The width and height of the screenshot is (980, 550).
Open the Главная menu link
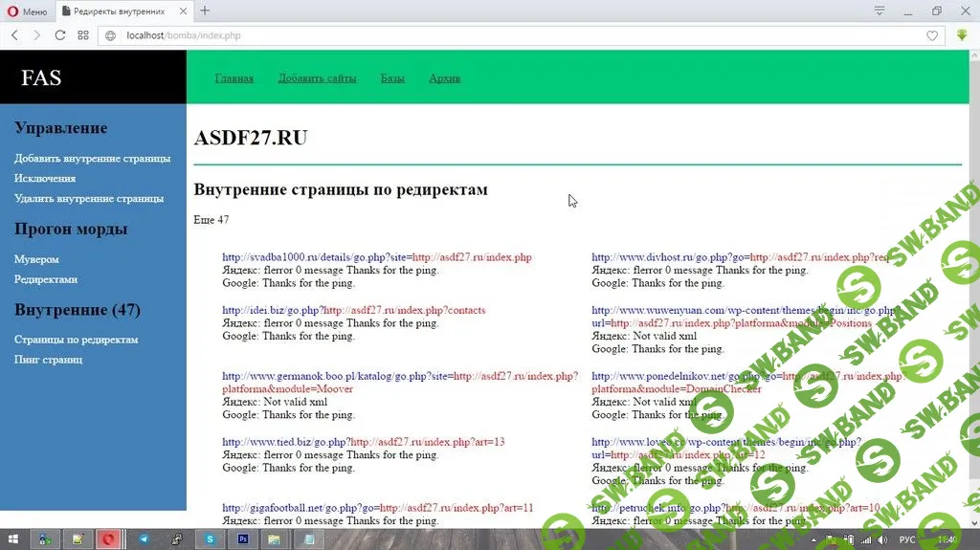(234, 78)
